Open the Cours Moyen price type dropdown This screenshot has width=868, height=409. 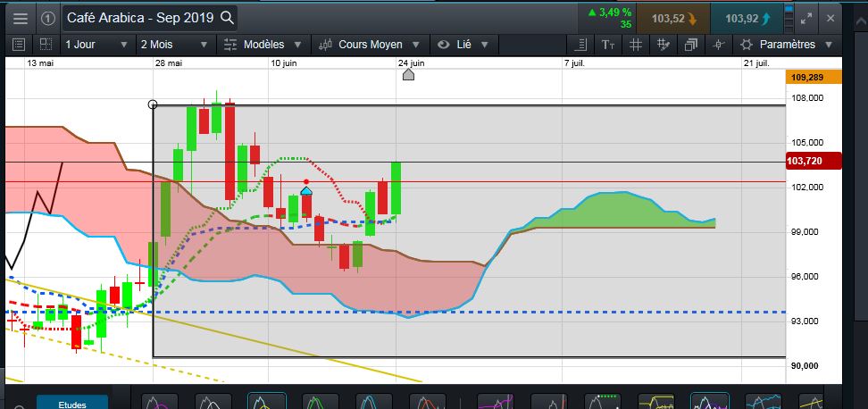tap(371, 45)
